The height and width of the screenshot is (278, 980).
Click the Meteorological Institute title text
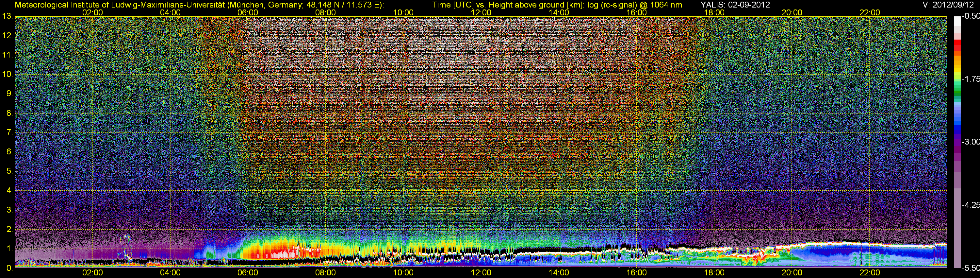199,5
